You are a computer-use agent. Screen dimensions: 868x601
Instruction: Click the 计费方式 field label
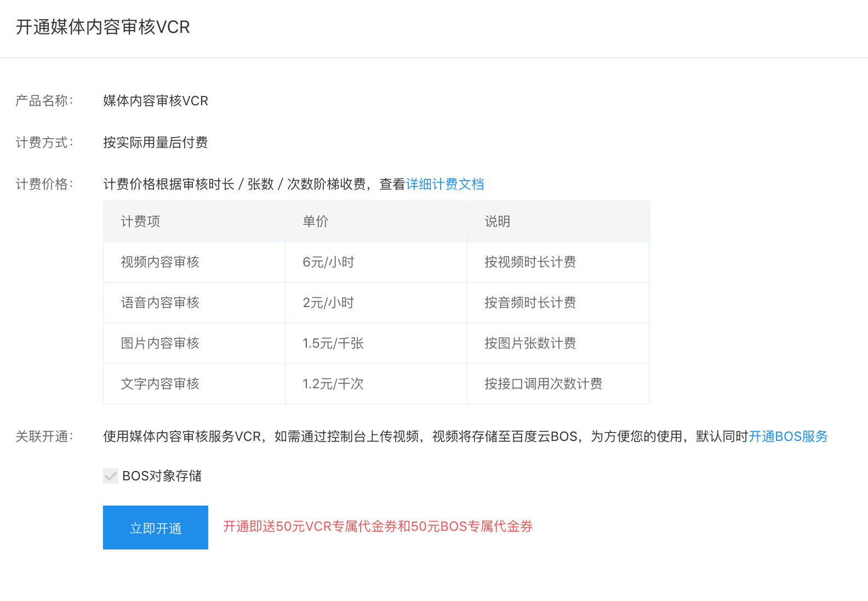pos(44,143)
